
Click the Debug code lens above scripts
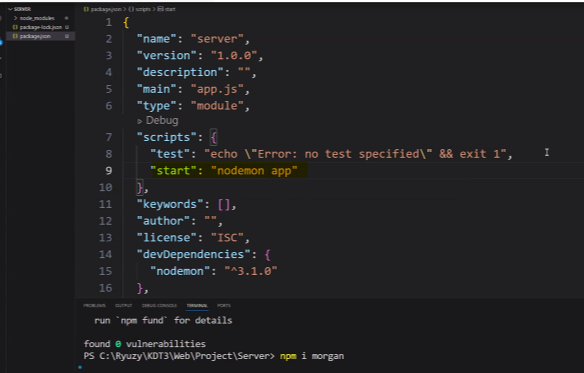coord(162,121)
